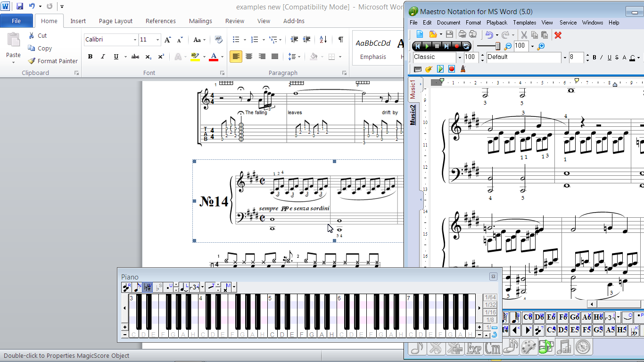Open Word font name dropdown

135,40
